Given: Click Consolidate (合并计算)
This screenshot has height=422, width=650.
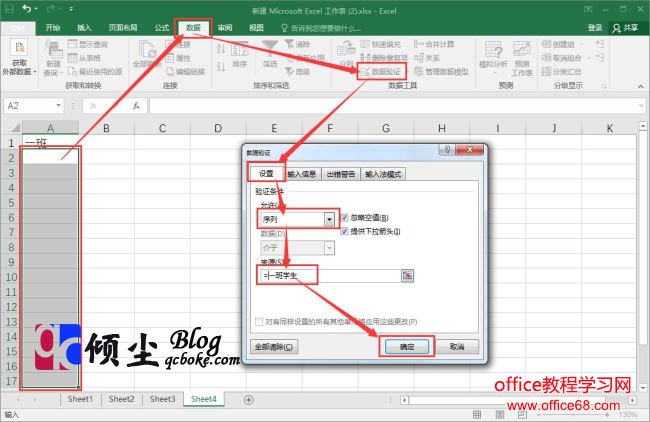Looking at the screenshot, I should click(434, 44).
